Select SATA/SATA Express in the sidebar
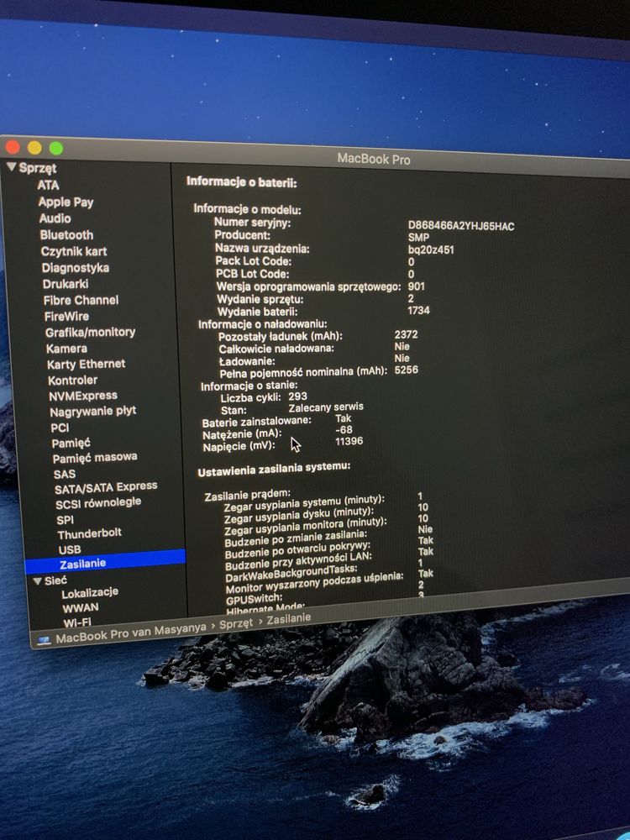 tap(106, 488)
